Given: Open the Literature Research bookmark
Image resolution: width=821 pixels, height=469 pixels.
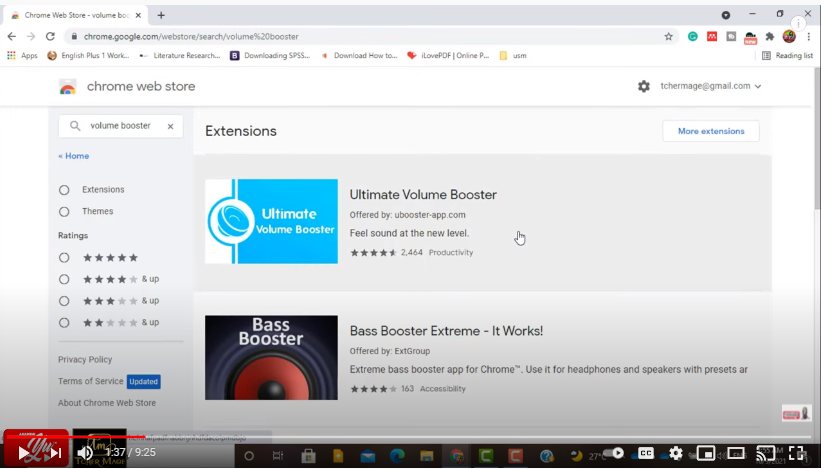Looking at the screenshot, I should pos(180,55).
